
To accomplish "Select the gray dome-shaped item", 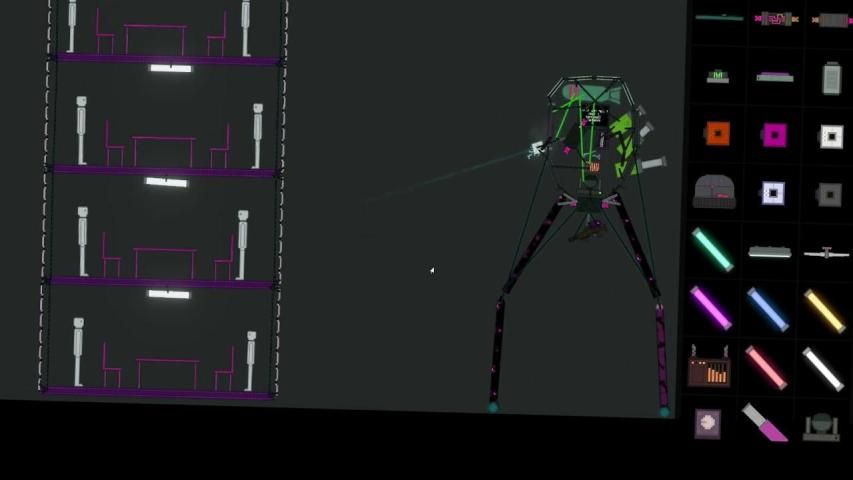I will 714,192.
